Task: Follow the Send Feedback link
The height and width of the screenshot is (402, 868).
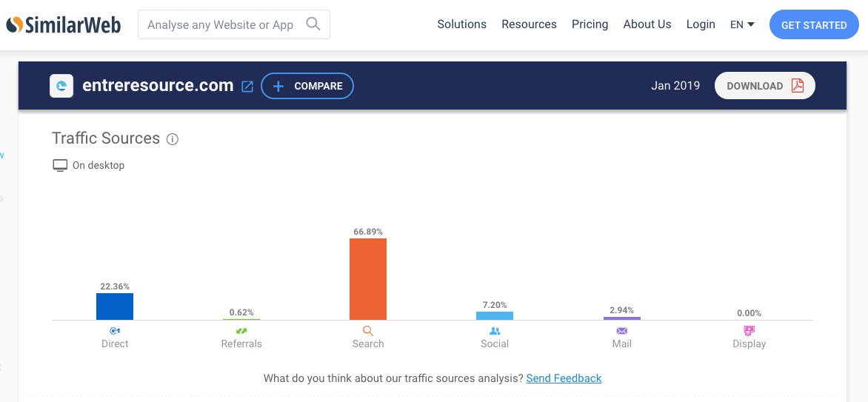Action: point(564,378)
